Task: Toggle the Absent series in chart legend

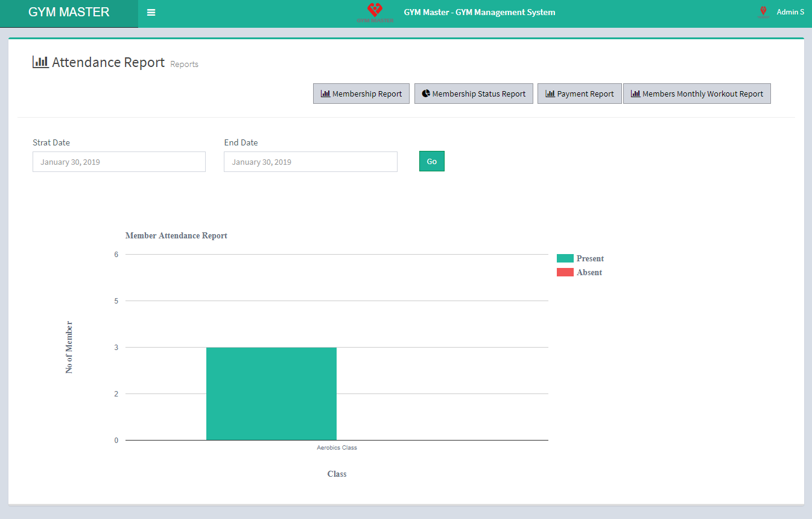Action: point(589,272)
